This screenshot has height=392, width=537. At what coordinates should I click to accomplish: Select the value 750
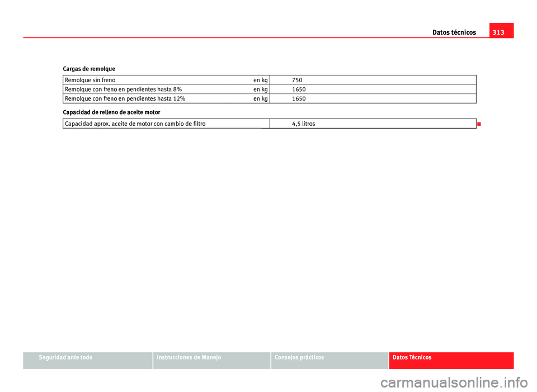tap(297, 80)
